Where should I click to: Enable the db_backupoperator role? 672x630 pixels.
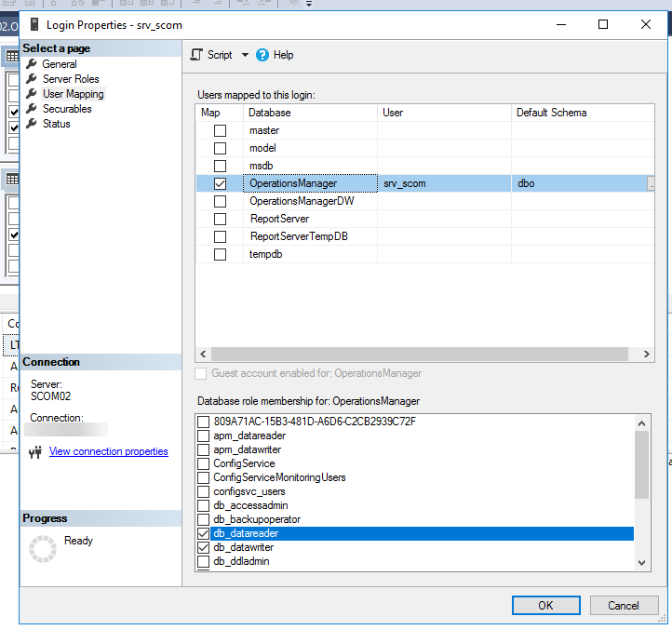[203, 519]
